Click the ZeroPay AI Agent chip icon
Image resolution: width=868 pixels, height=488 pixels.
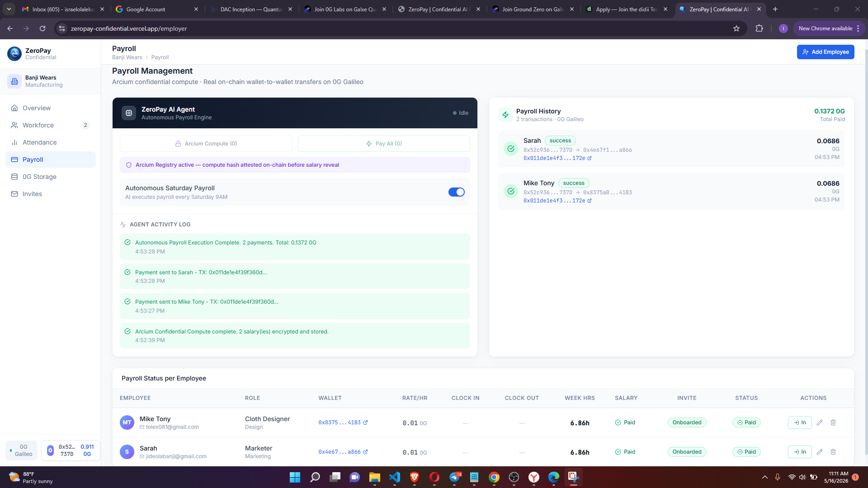(x=129, y=113)
